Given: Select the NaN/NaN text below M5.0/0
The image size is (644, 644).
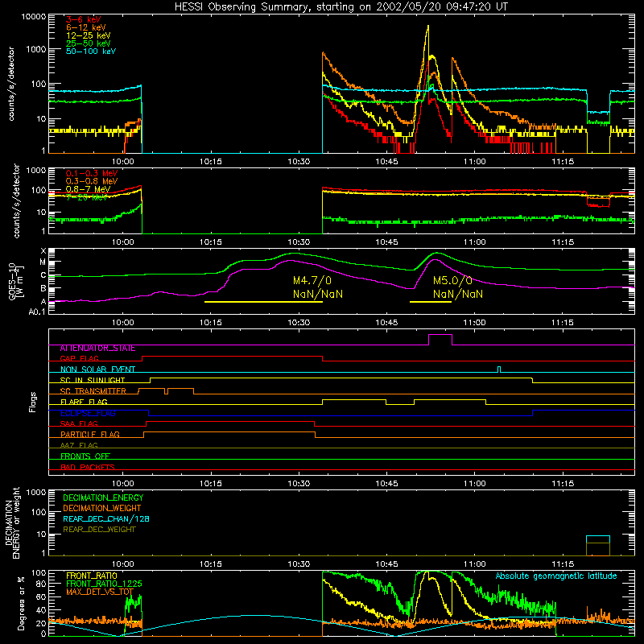Looking at the screenshot, I should tap(458, 294).
